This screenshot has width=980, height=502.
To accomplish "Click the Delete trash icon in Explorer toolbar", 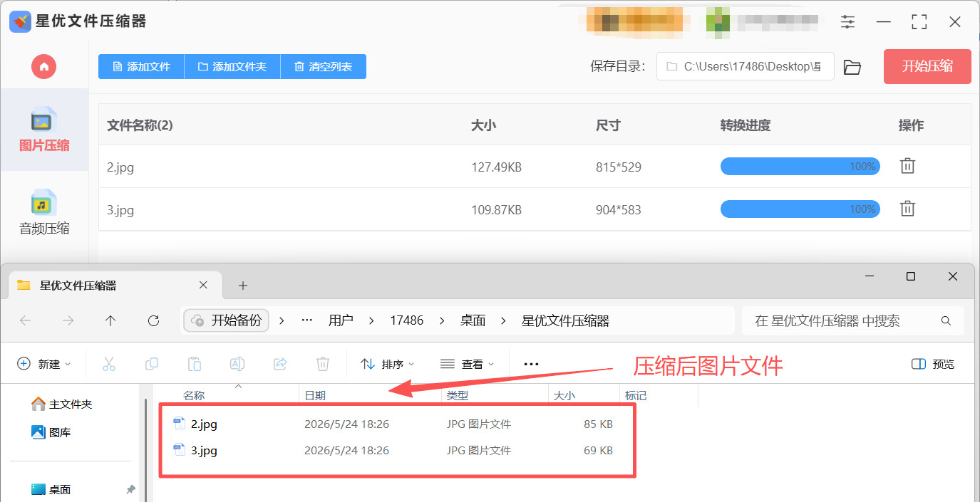I will coord(323,364).
